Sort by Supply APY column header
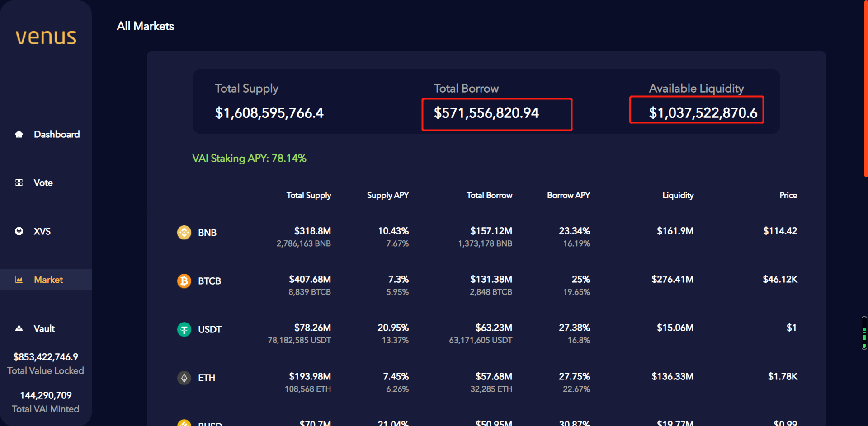 [x=387, y=195]
